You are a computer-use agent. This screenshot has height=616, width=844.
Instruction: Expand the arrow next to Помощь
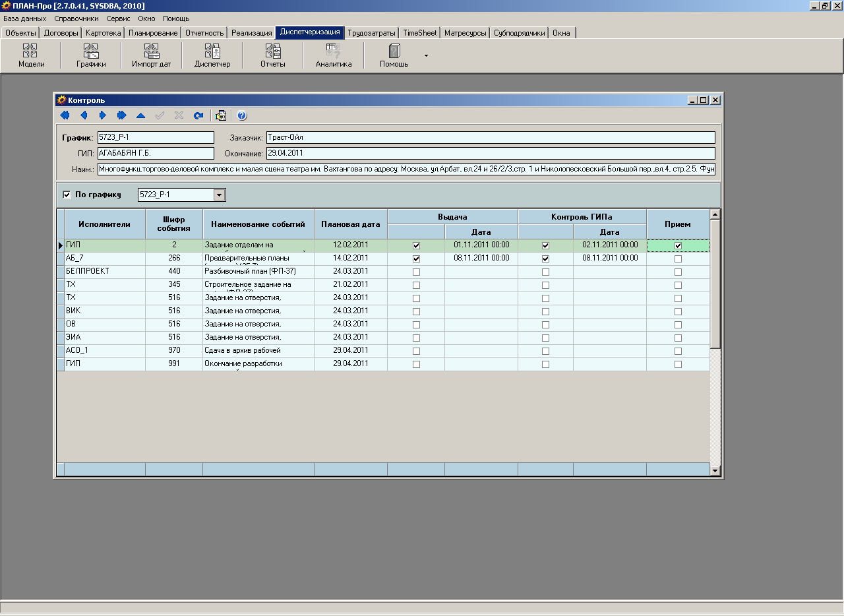tap(426, 55)
